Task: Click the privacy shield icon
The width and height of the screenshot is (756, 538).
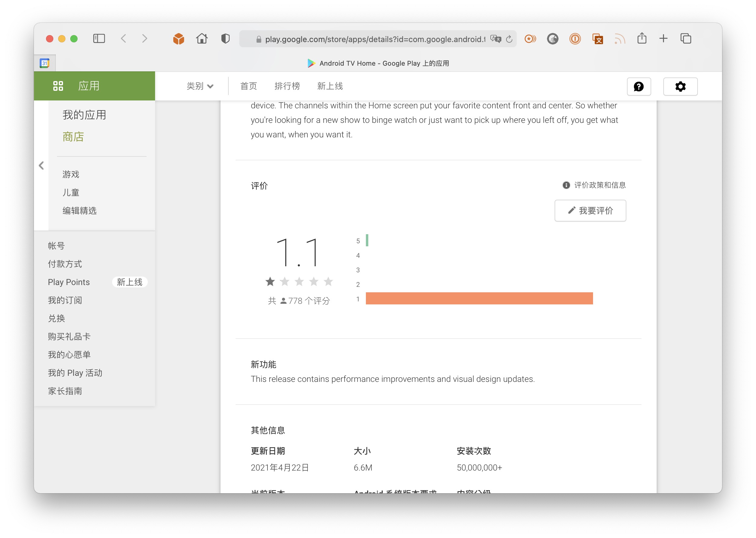Action: coord(225,39)
